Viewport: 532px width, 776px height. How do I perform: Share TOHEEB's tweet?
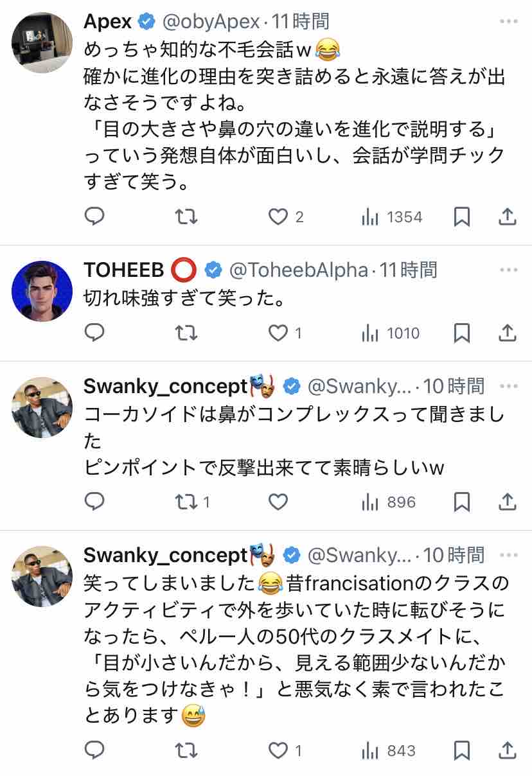(x=508, y=333)
